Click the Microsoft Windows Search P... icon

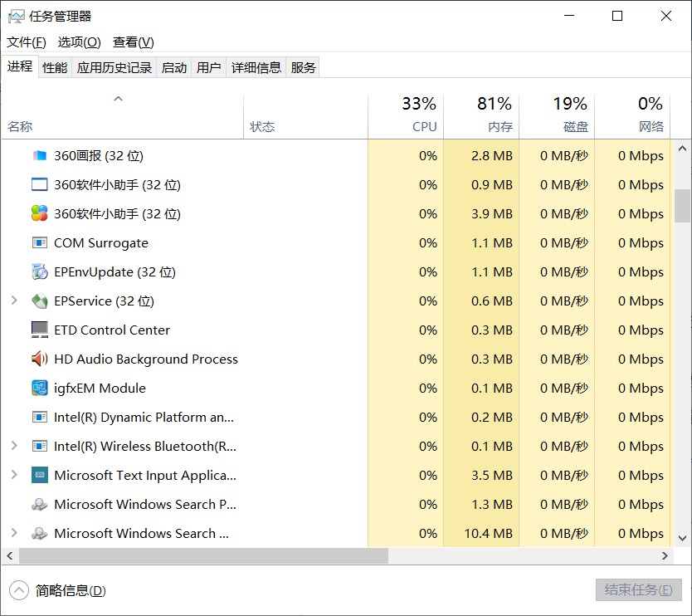pos(40,504)
